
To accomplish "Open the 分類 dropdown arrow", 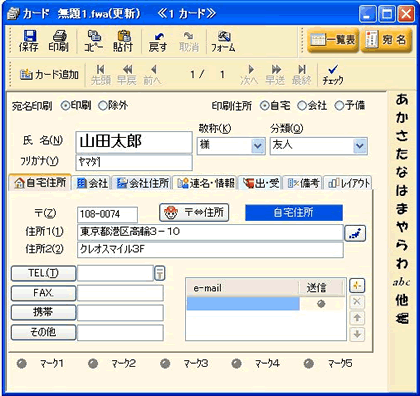I will click(x=360, y=146).
